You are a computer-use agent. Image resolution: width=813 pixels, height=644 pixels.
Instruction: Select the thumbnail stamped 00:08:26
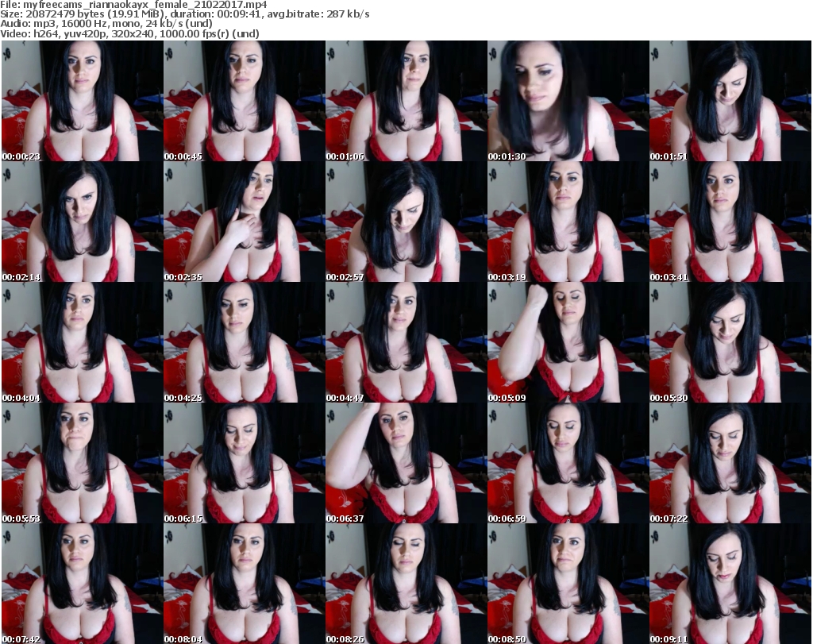[406, 584]
